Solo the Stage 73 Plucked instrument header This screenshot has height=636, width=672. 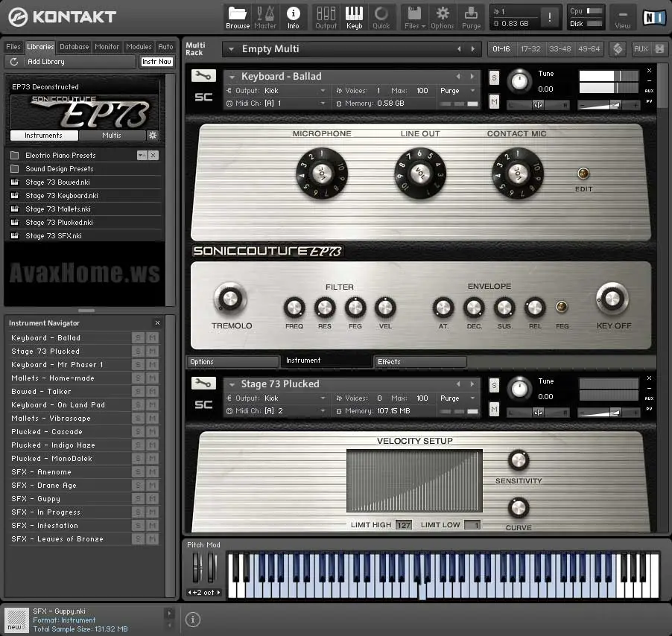point(494,386)
